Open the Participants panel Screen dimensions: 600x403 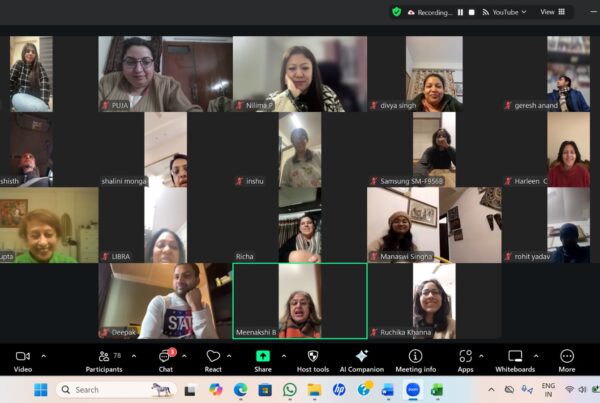point(103,357)
